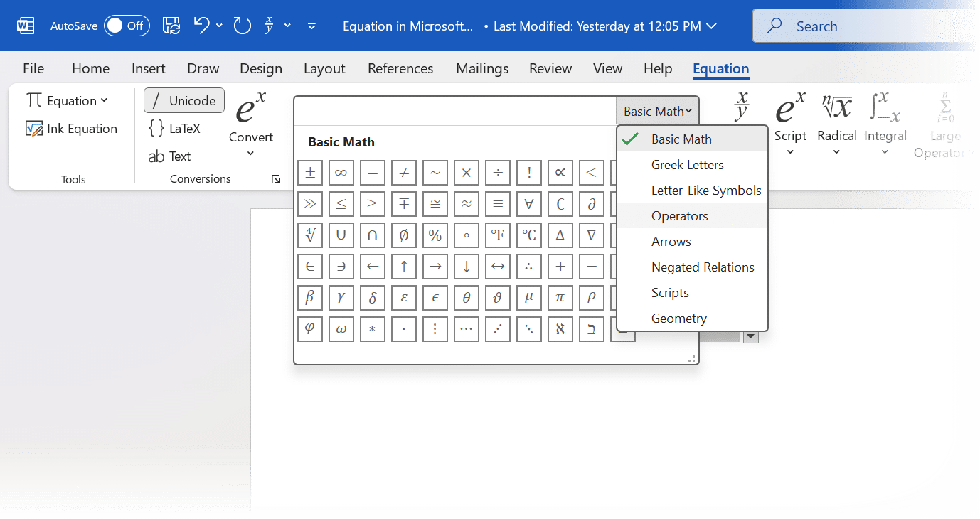The height and width of the screenshot is (519, 980).
Task: Open the References ribbon tab
Action: pos(400,69)
